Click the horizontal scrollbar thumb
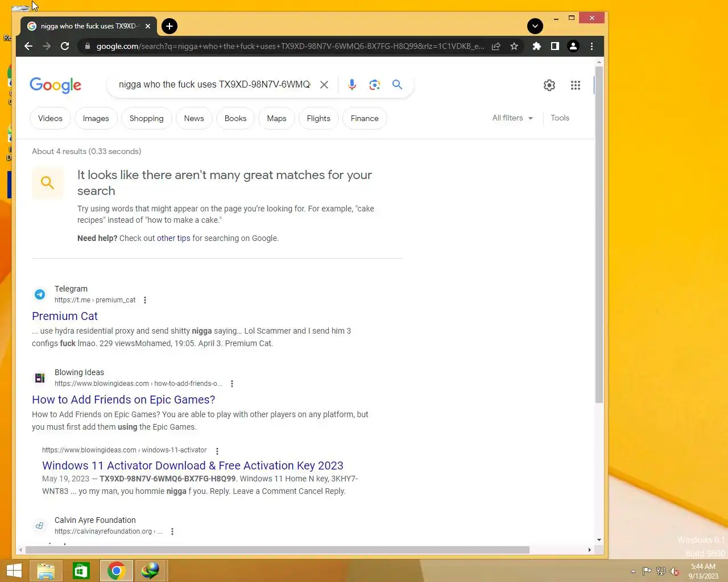The width and height of the screenshot is (728, 582). 278,550
